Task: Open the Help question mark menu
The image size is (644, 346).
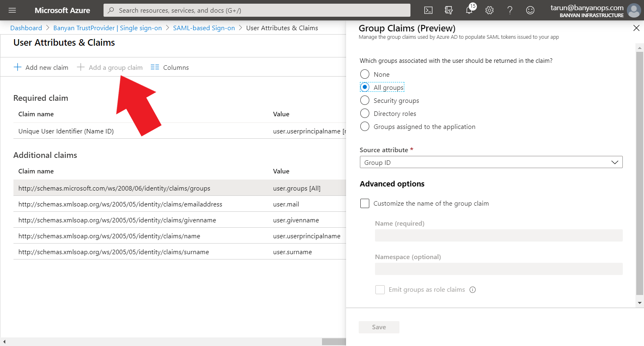Action: (510, 10)
